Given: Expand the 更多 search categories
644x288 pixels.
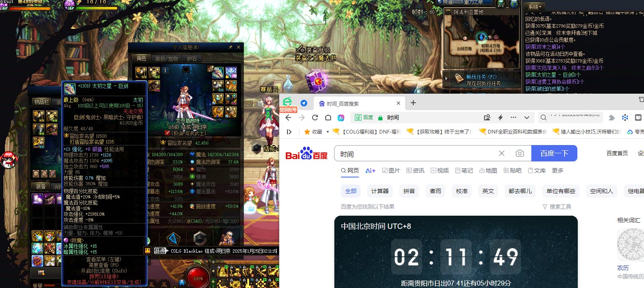Looking at the screenshot, I should (558, 170).
